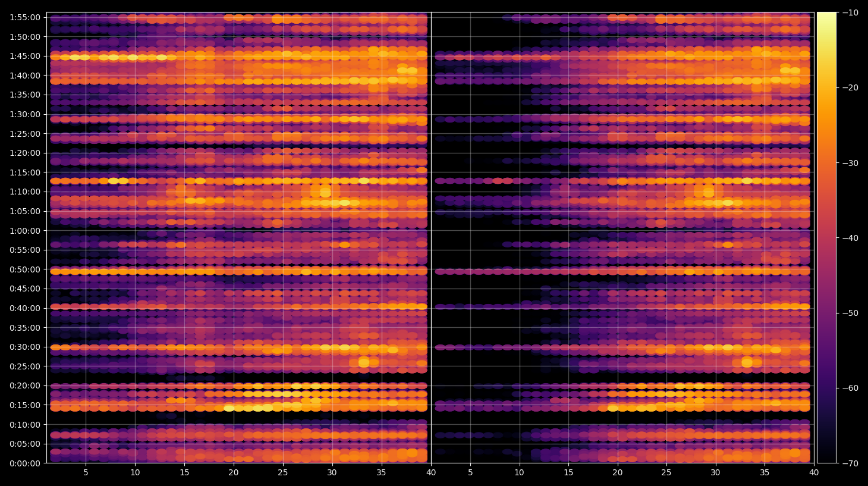Select the 1:30:00 time axis label
868x486 pixels.
pyautogui.click(x=25, y=114)
